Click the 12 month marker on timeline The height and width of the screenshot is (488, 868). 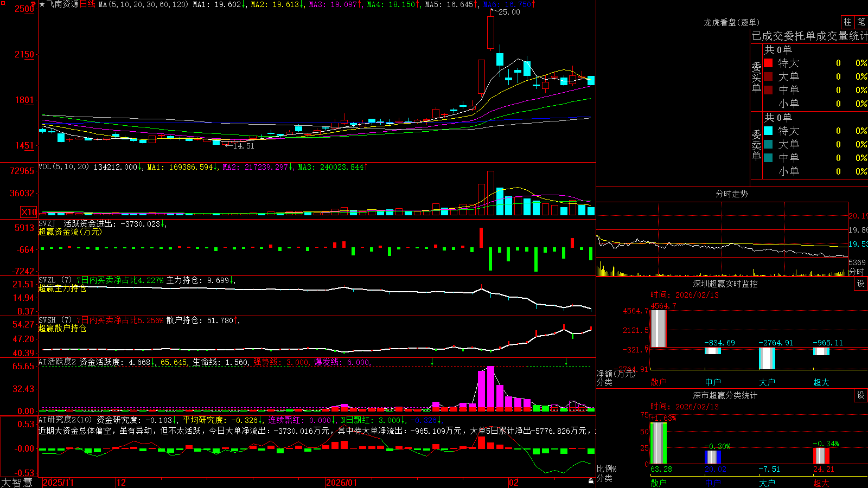click(x=122, y=483)
